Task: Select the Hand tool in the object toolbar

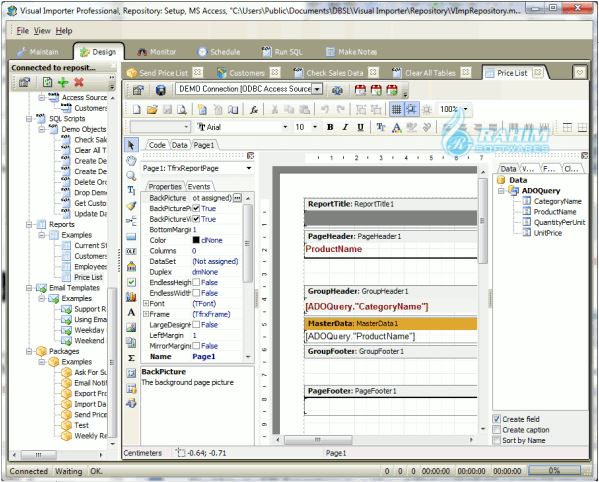Action: pyautogui.click(x=131, y=161)
